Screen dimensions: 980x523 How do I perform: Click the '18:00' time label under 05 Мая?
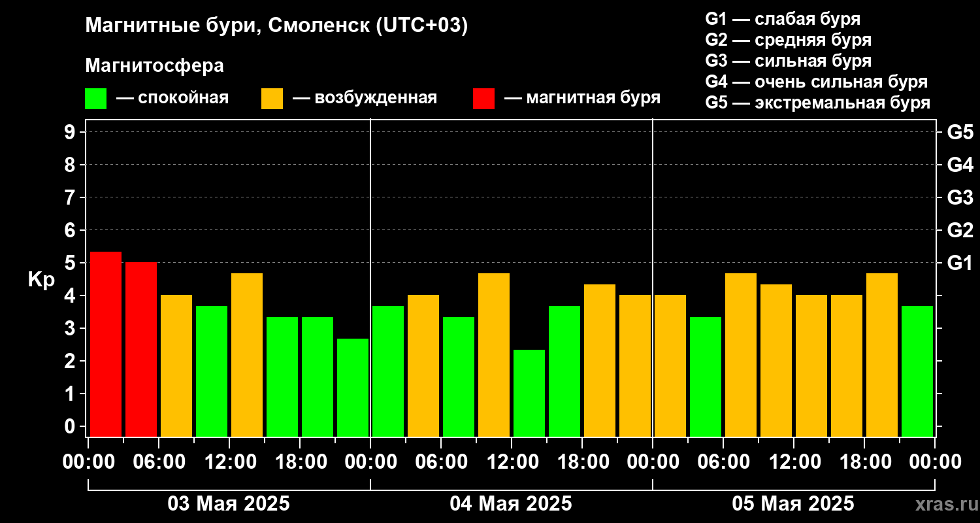click(864, 462)
